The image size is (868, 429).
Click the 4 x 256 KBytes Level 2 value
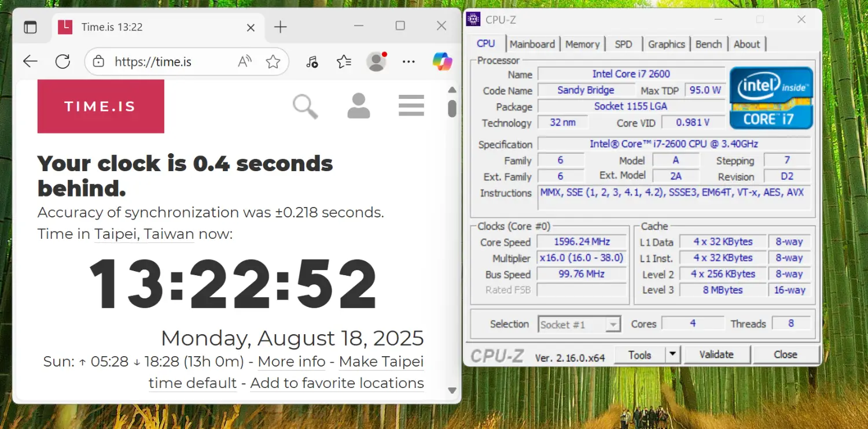tap(723, 274)
